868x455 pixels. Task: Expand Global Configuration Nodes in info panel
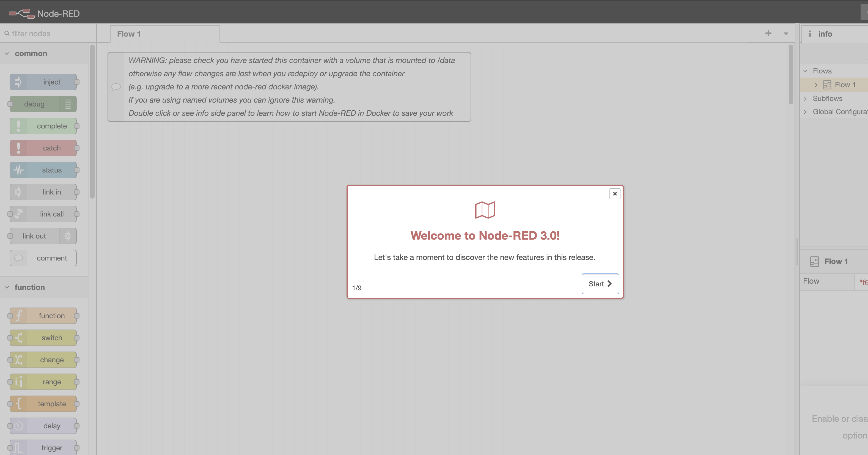tap(805, 112)
